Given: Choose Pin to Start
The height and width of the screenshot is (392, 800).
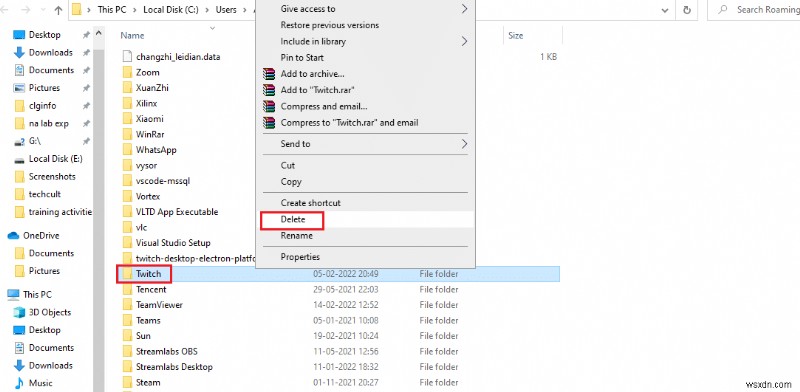Looking at the screenshot, I should pos(365,58).
